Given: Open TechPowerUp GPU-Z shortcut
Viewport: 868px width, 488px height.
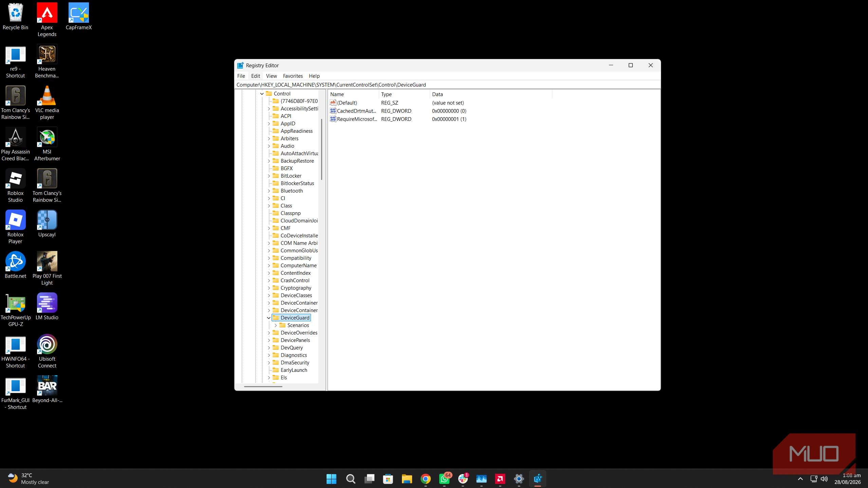Looking at the screenshot, I should click(x=15, y=310).
